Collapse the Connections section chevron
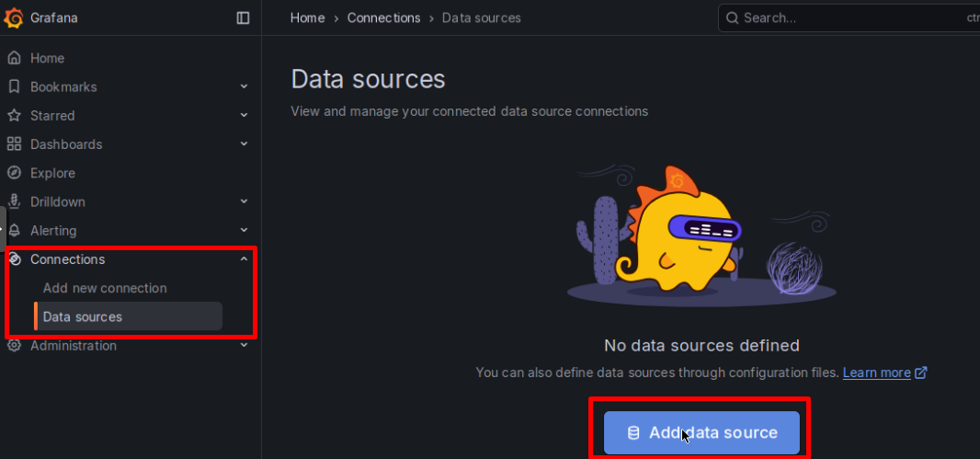 [x=244, y=259]
